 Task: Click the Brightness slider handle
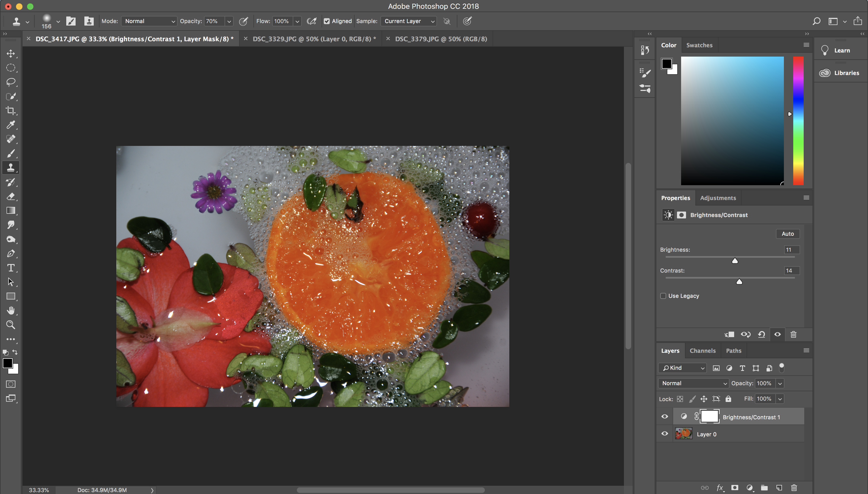(x=735, y=260)
